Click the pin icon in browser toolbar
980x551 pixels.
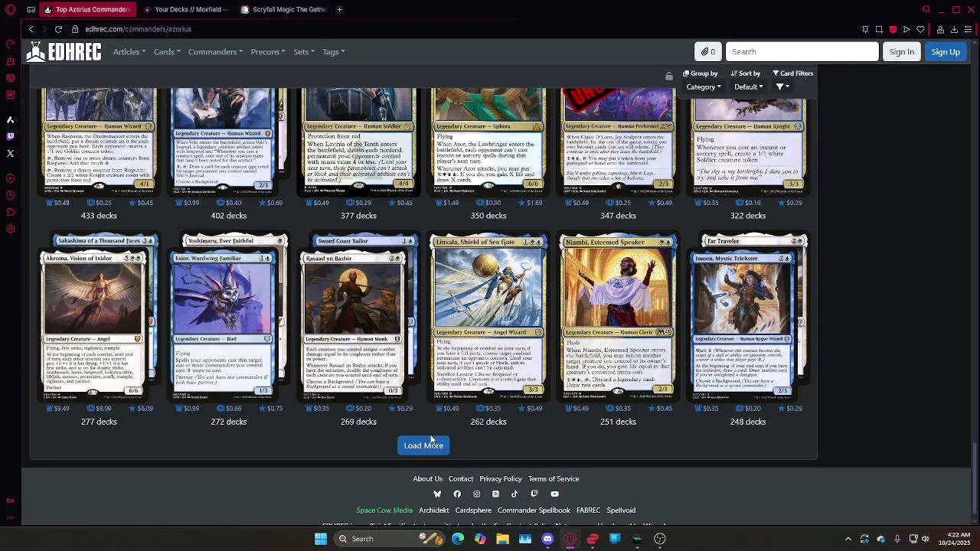click(865, 29)
